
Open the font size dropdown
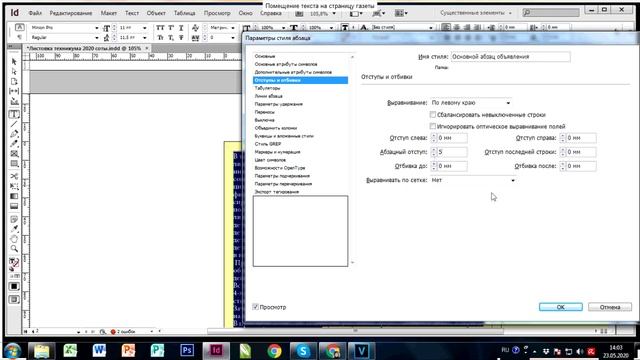[x=144, y=28]
